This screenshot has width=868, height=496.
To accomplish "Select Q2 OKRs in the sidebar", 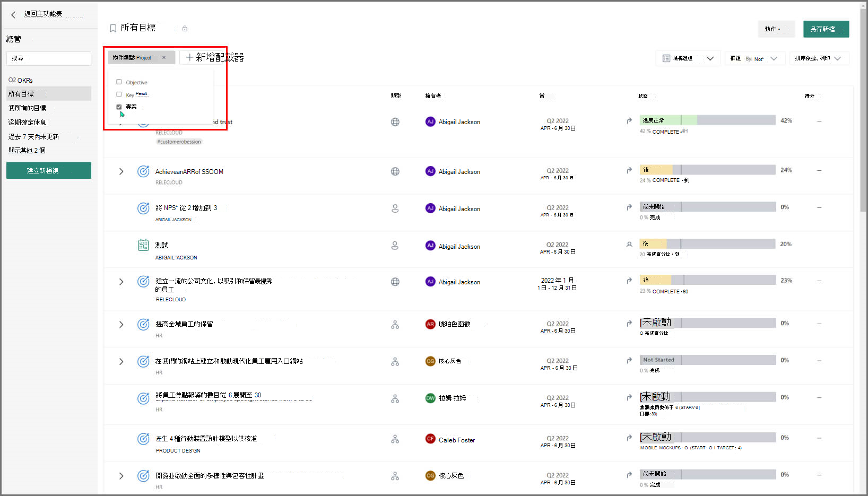I will 21,80.
